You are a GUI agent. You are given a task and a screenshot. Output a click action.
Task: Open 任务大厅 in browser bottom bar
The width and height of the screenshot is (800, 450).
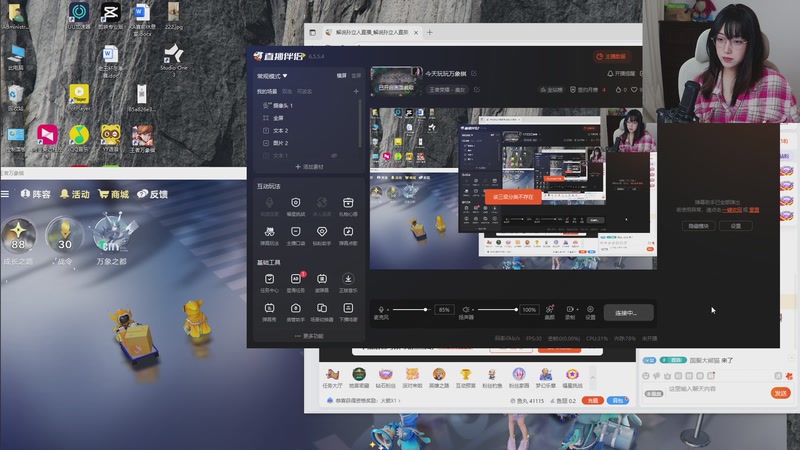point(333,378)
